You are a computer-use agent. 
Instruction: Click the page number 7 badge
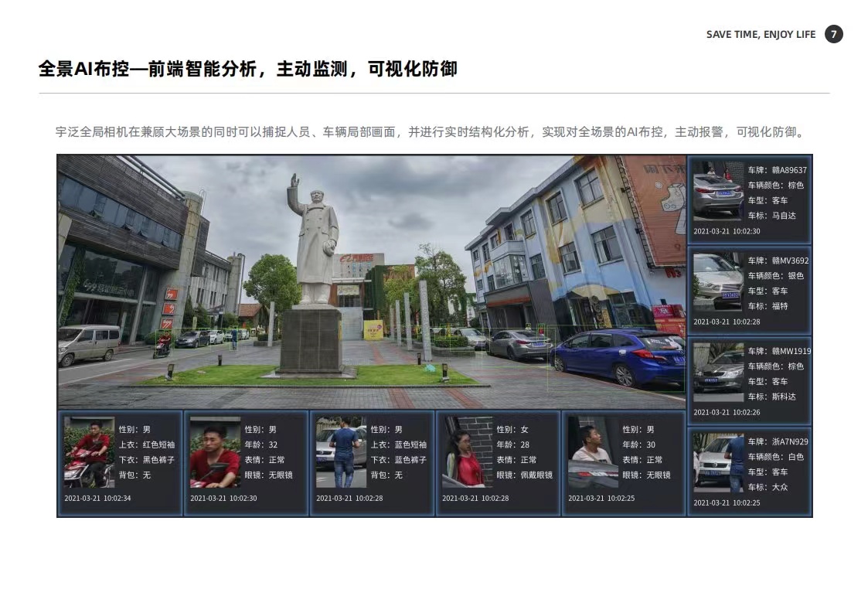pyautogui.click(x=833, y=34)
